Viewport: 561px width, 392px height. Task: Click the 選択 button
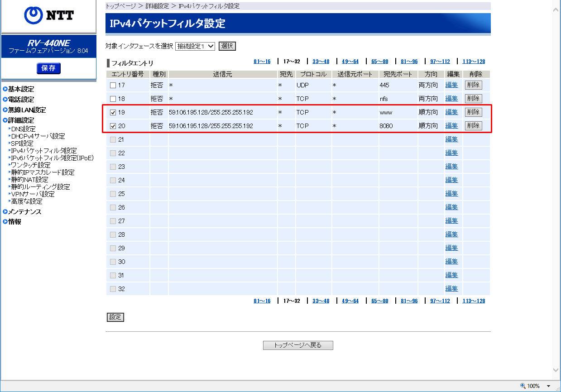(227, 46)
